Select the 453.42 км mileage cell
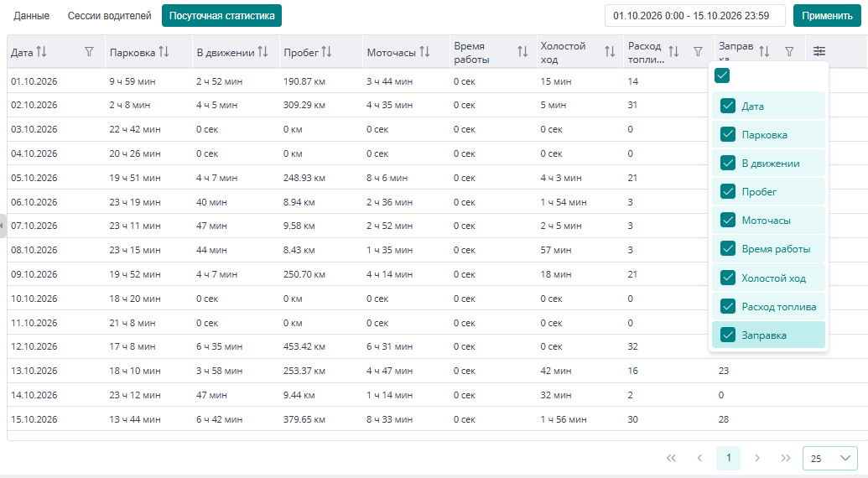The image size is (868, 478). click(x=304, y=346)
